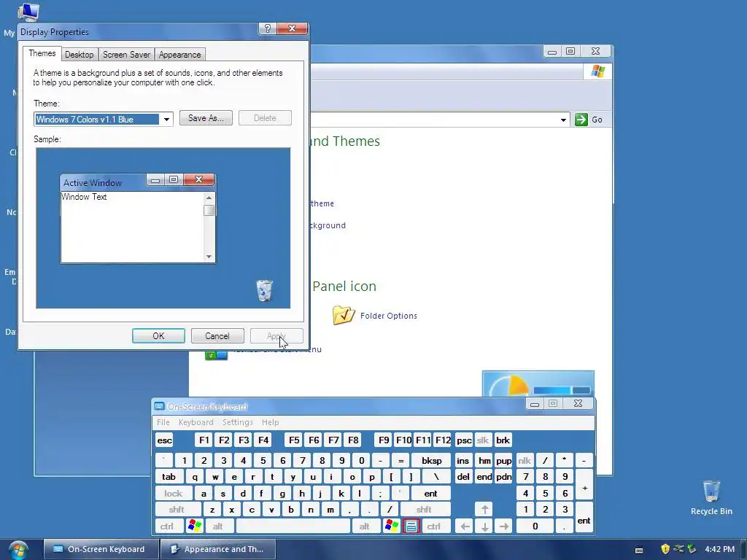Click On-Screen Keyboard title bar icon
The width and height of the screenshot is (747, 560).
point(159,406)
